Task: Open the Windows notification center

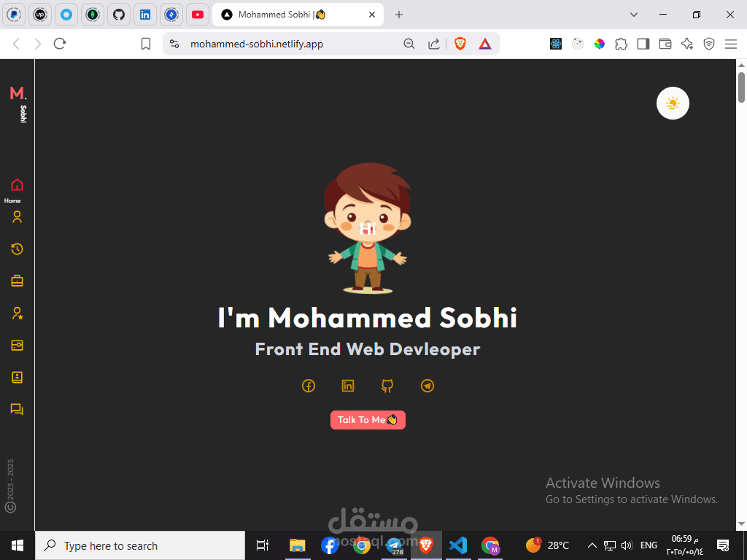Action: (723, 545)
